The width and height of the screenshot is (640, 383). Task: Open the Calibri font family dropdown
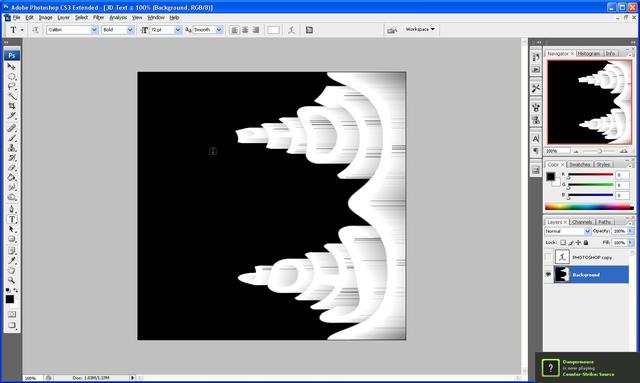click(72, 30)
